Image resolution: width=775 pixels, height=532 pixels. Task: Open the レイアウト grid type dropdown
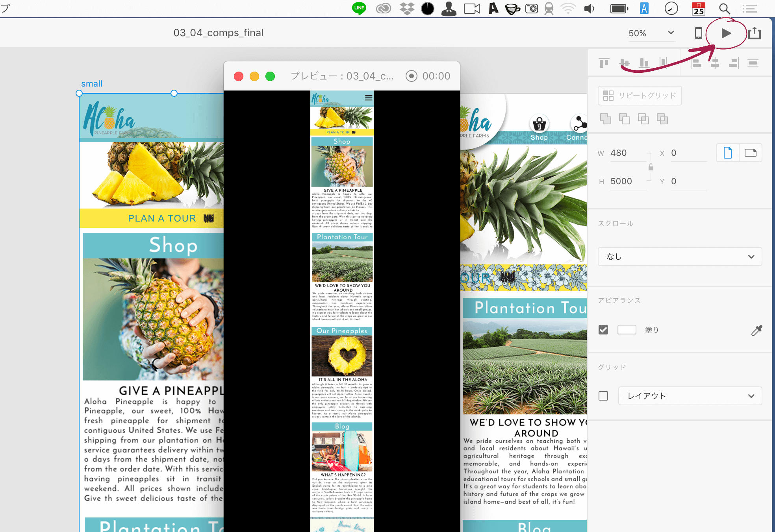point(690,396)
